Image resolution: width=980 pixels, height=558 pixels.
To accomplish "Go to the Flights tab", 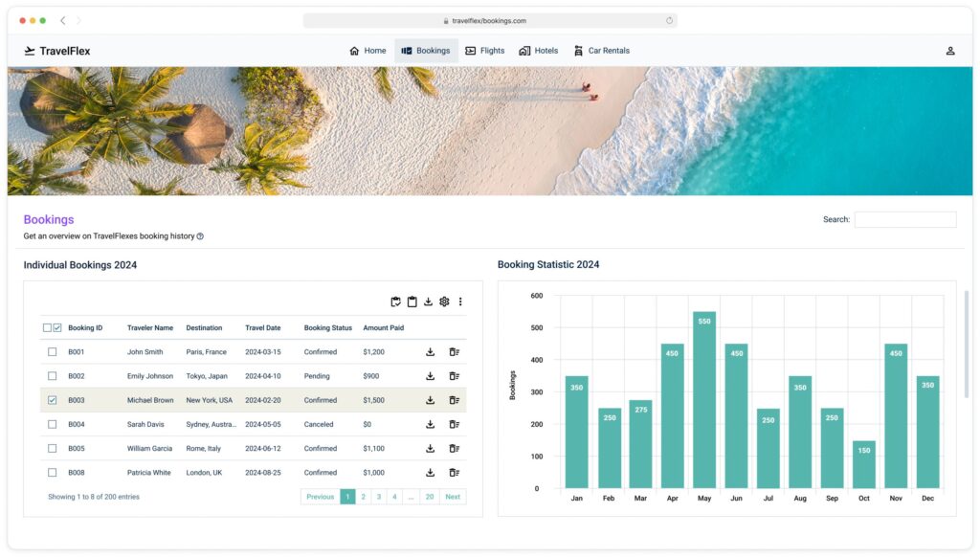I will pos(484,51).
